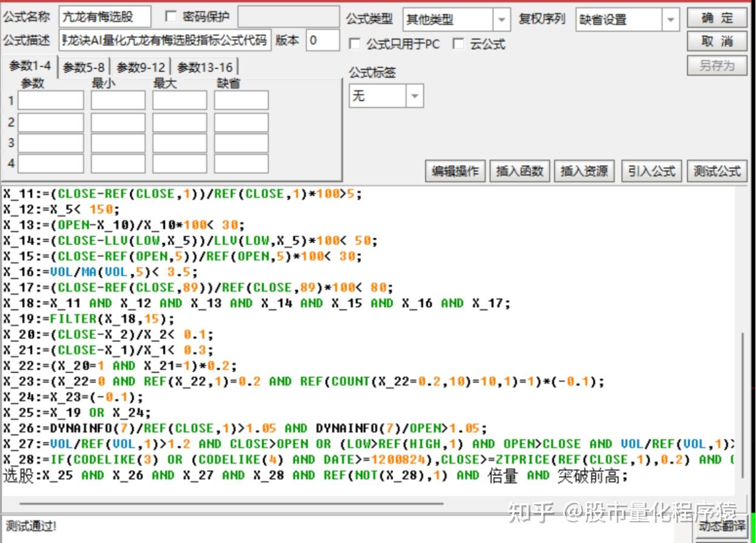Click the X_16 VOL/MA code line
Image resolution: width=756 pixels, height=543 pixels.
(x=101, y=271)
